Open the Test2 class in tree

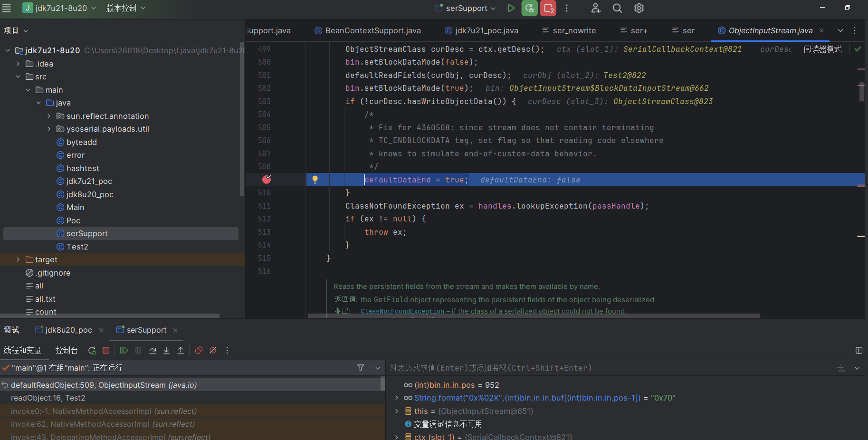[x=77, y=247]
